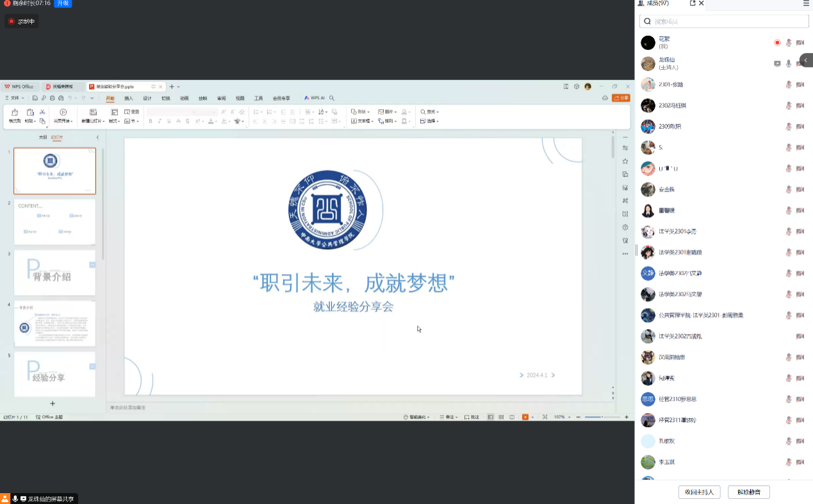Click the orange 分享 share button
The height and width of the screenshot is (504, 813).
621,98
